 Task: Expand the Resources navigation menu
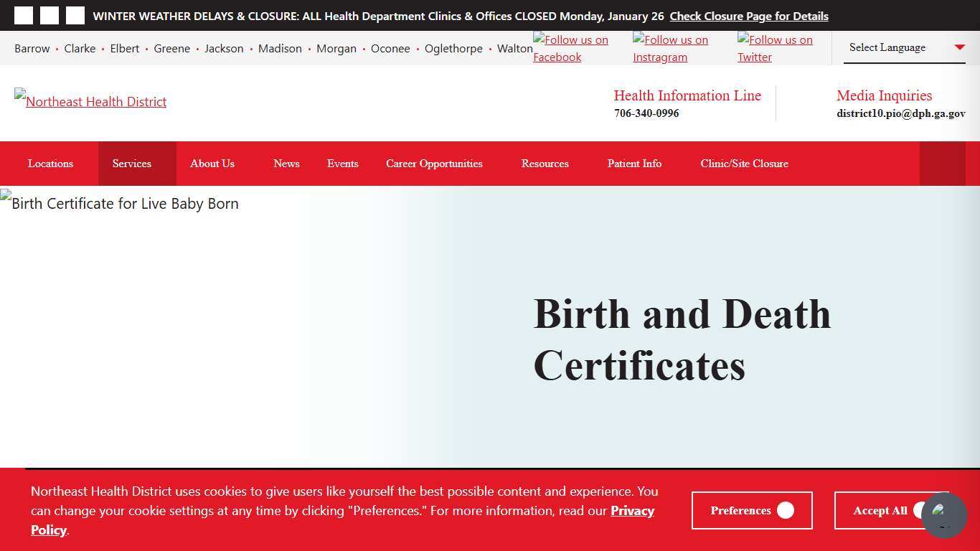click(545, 164)
